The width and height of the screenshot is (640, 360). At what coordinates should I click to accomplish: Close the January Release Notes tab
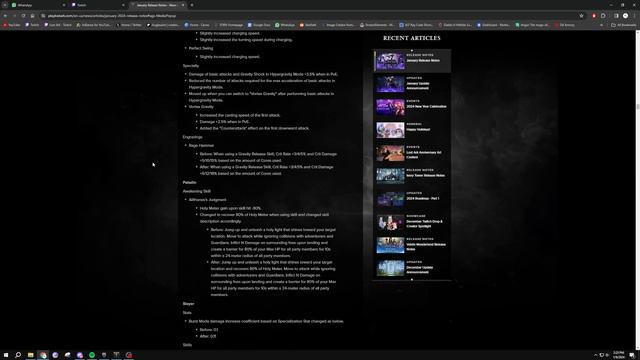click(x=183, y=5)
